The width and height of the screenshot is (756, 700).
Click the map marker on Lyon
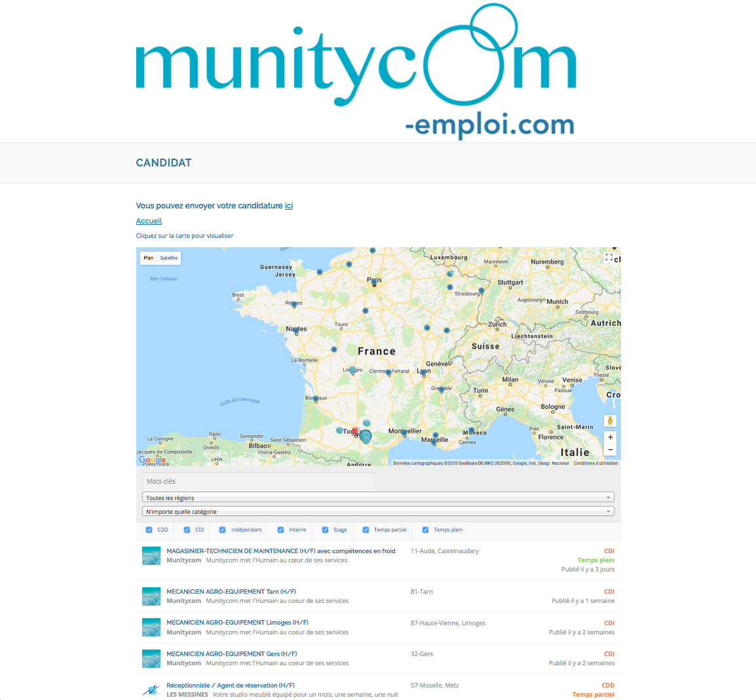[x=423, y=372]
